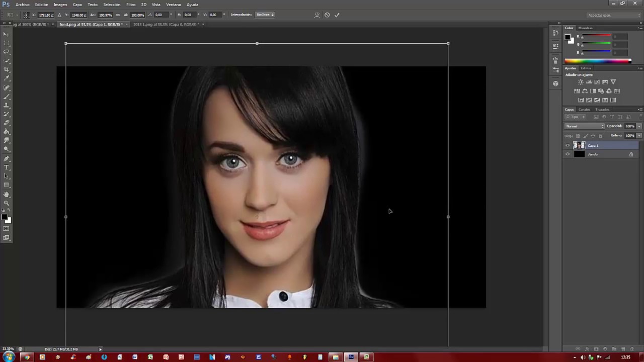Switch to the Estilos tab
644x362 pixels.
pos(586,68)
